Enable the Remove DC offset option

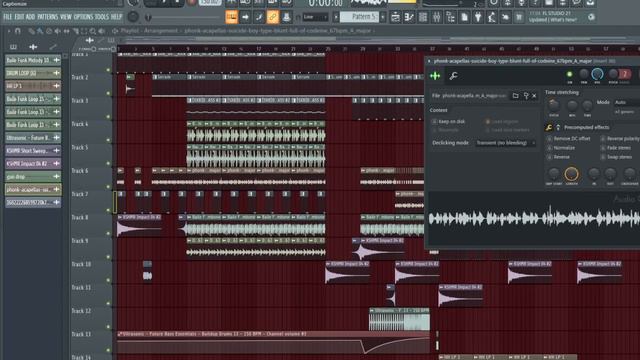point(549,139)
